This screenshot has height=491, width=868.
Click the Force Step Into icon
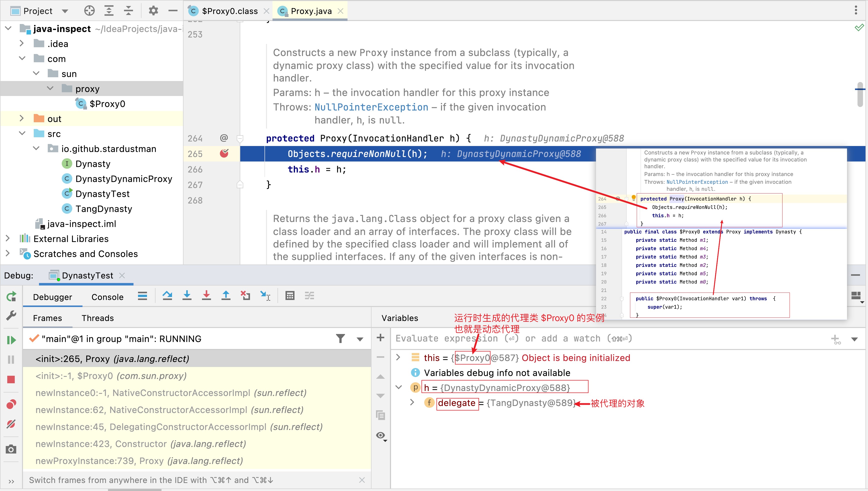(x=206, y=296)
